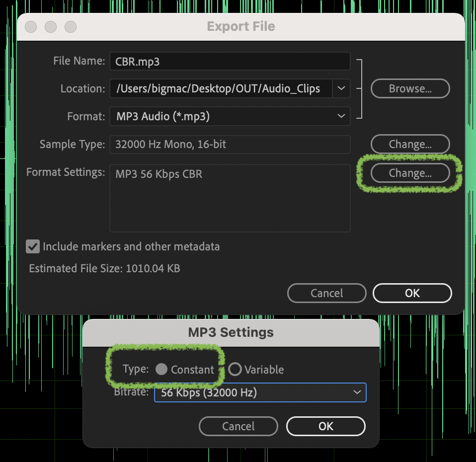
Task: Cancel the MP3 Settings dialog
Action: click(238, 426)
